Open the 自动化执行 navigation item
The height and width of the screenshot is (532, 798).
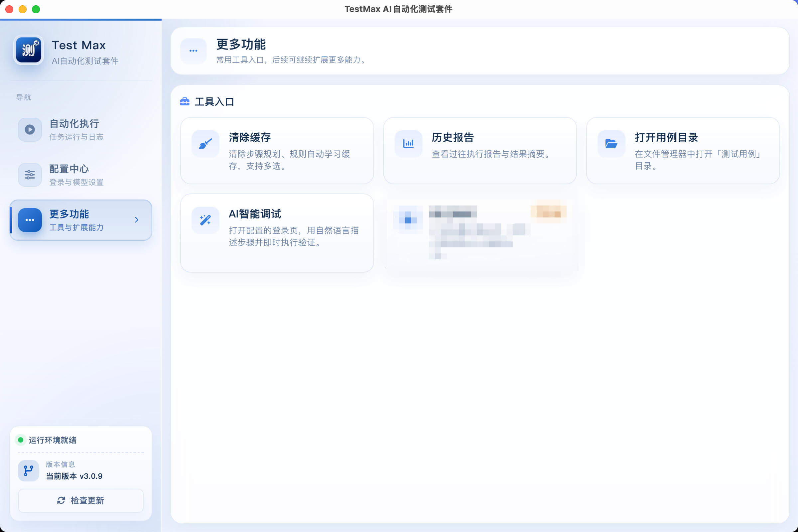tap(81, 130)
